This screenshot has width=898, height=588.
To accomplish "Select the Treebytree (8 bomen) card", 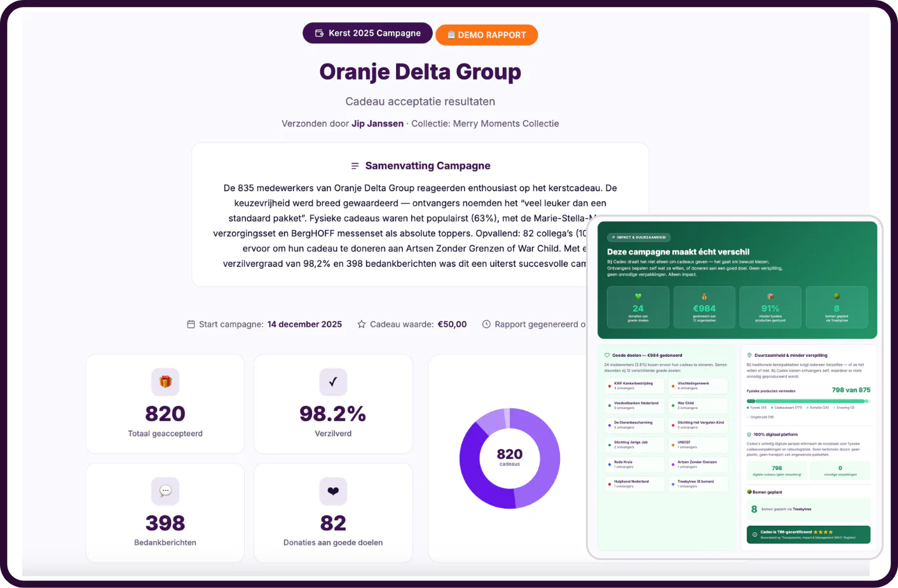I will pyautogui.click(x=698, y=484).
